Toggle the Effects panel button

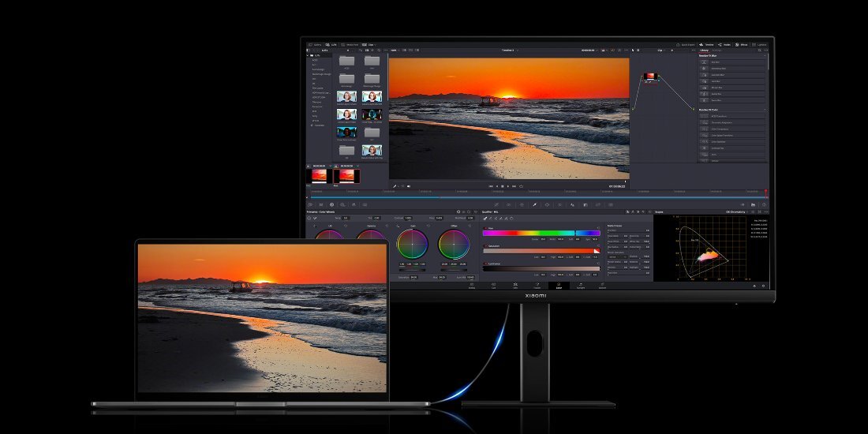pos(741,45)
